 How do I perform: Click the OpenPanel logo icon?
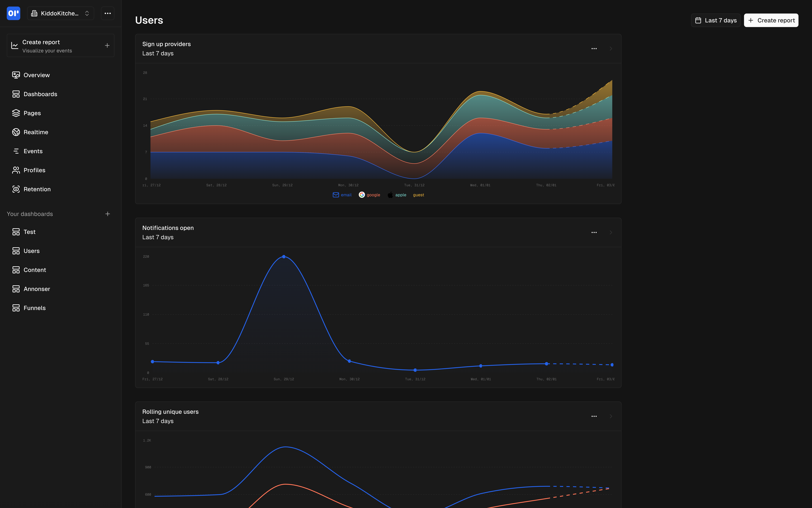pos(13,13)
